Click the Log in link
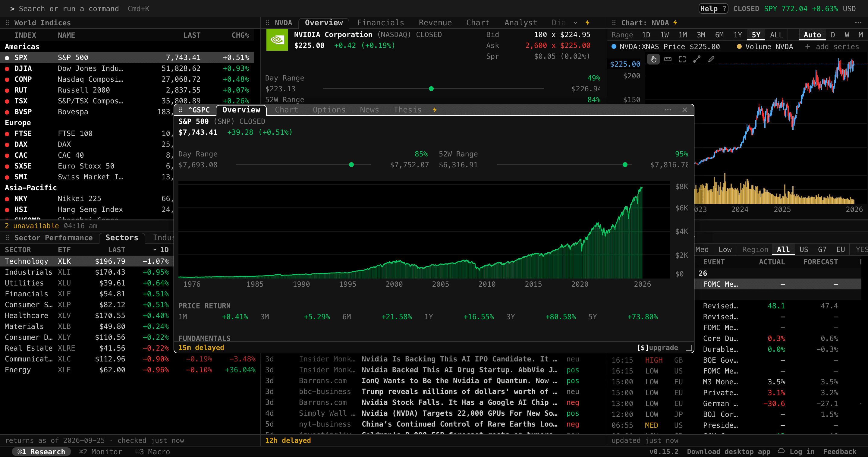The width and height of the screenshot is (868, 457). pyautogui.click(x=802, y=452)
